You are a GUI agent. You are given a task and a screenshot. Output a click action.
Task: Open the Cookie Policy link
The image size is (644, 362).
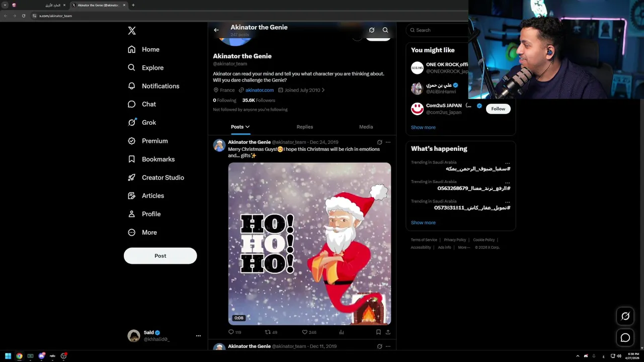pos(484,240)
